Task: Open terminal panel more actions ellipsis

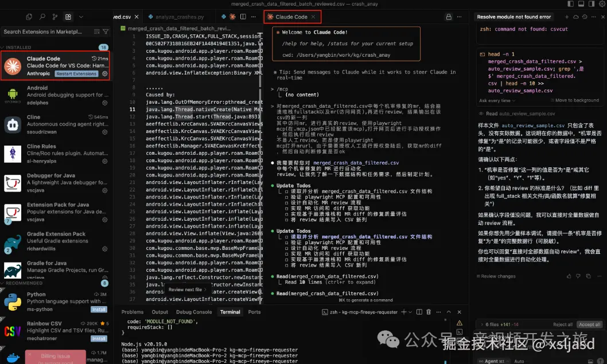Action: tap(438, 312)
